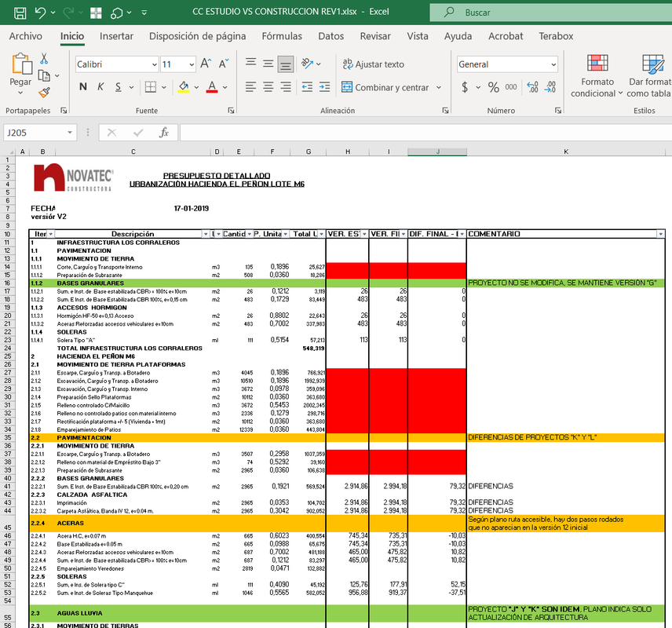The width and height of the screenshot is (672, 628).
Task: Align text left icon
Action: pos(250,87)
